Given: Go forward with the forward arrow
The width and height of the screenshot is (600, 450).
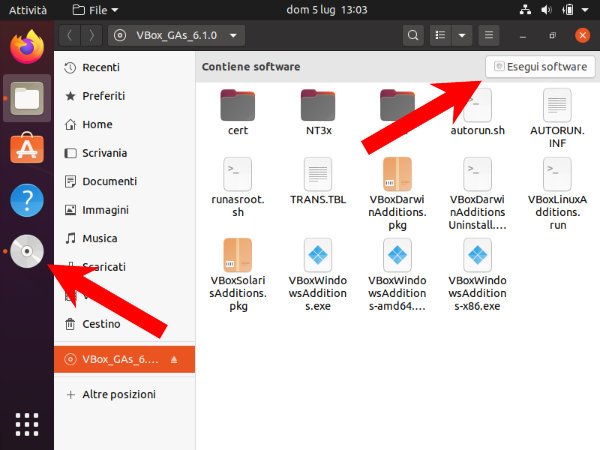Looking at the screenshot, I should tap(91, 36).
